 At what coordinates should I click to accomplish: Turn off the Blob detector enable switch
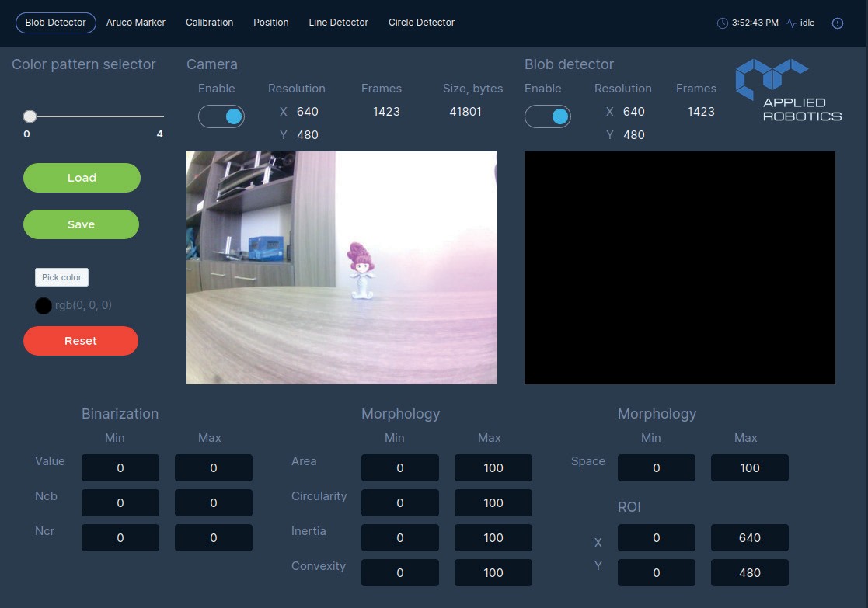click(x=548, y=116)
